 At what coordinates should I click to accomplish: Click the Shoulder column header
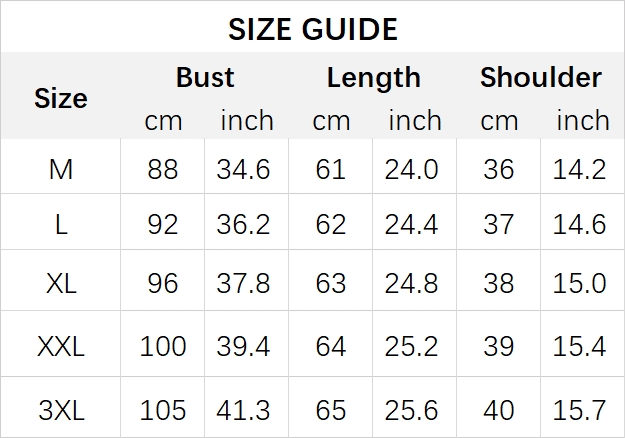pyautogui.click(x=540, y=77)
